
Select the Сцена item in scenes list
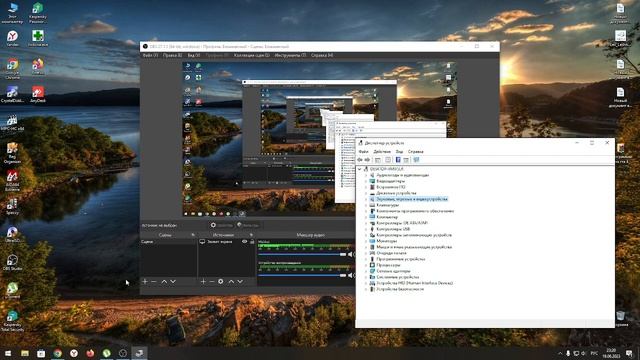pos(169,242)
